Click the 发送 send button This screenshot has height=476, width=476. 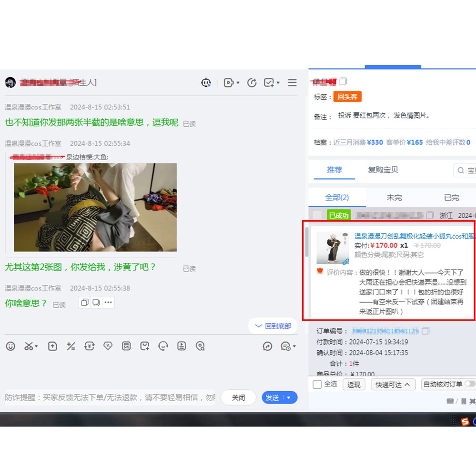tap(272, 397)
